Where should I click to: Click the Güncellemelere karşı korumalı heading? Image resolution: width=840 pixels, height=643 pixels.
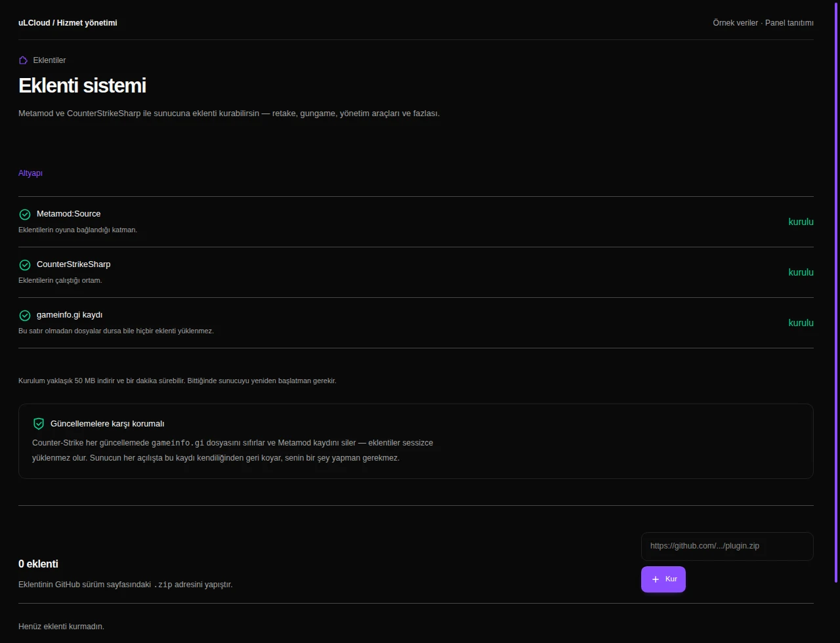click(107, 424)
